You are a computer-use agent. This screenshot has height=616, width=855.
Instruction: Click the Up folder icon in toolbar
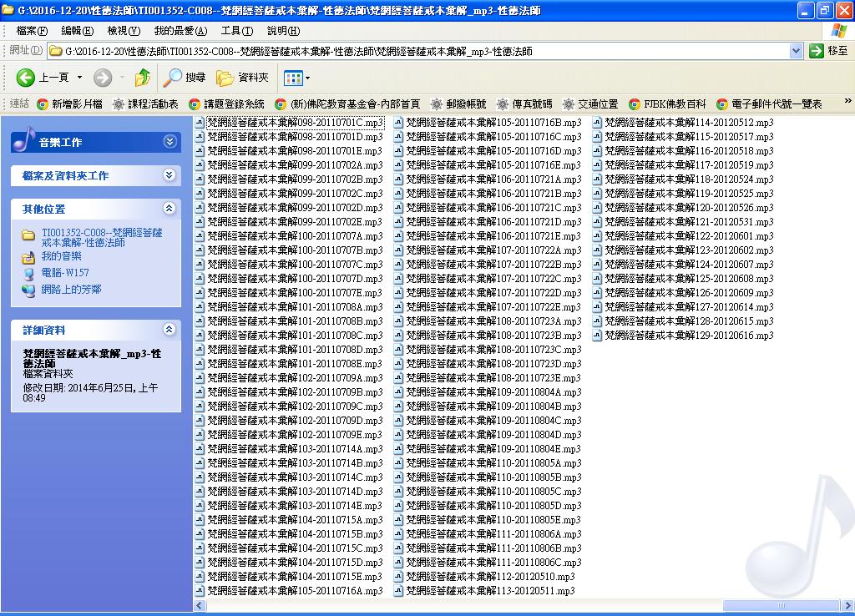tap(143, 78)
